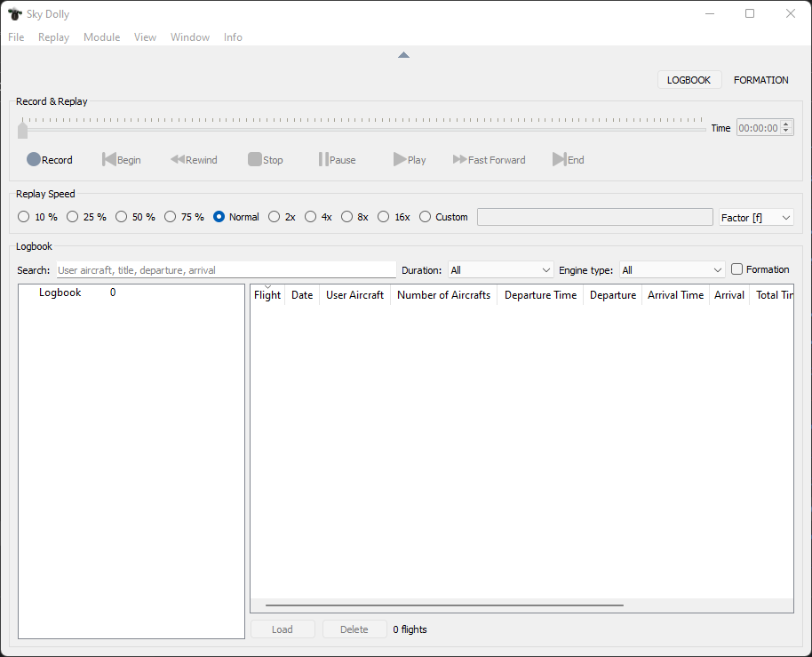Click the Sky Dolly sheep app icon

click(x=15, y=14)
